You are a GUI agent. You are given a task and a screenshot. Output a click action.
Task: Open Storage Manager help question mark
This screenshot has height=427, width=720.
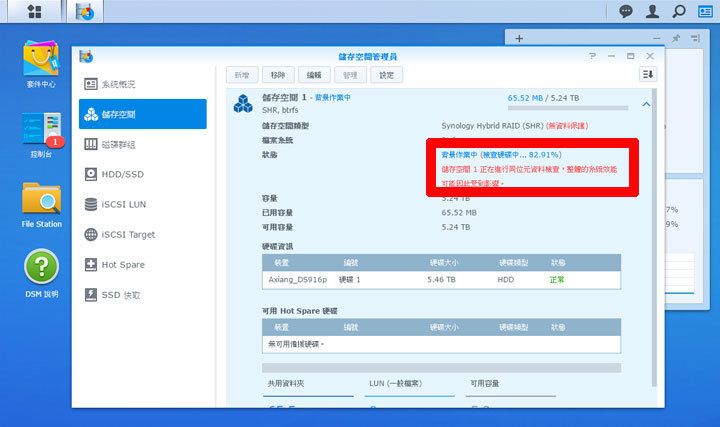click(x=592, y=56)
